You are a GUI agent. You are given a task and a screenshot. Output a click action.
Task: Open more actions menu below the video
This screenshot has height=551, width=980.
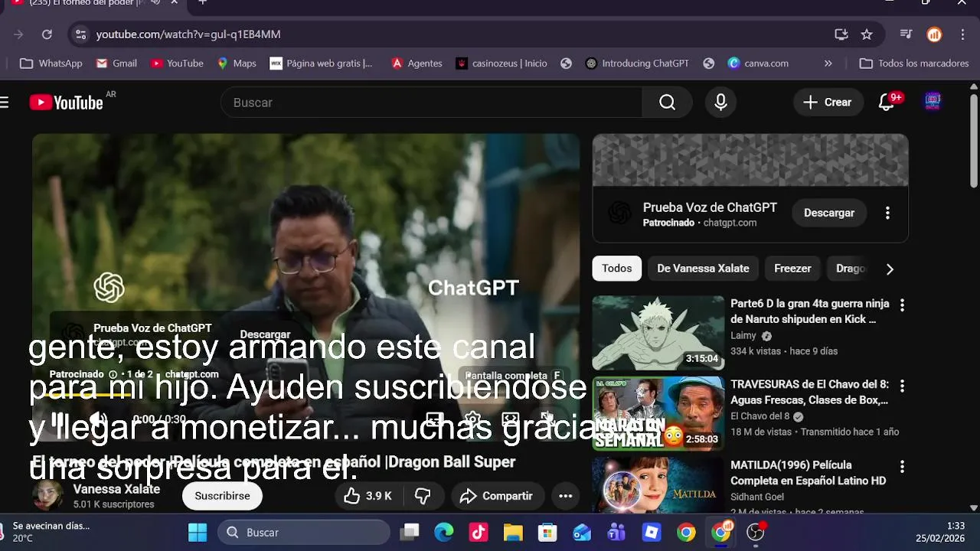click(566, 496)
